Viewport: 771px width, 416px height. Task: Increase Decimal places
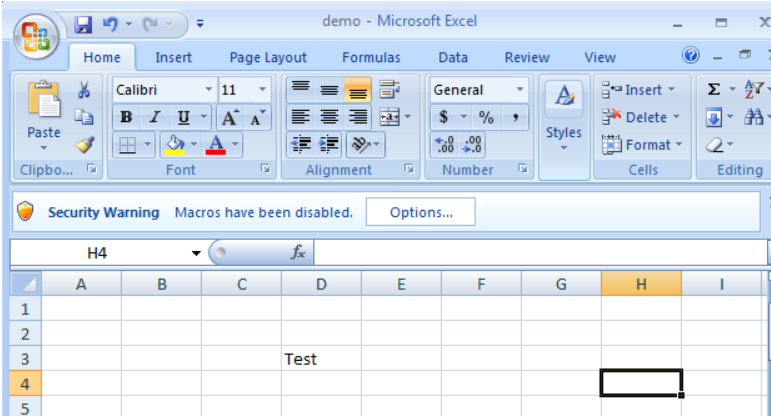(x=445, y=145)
